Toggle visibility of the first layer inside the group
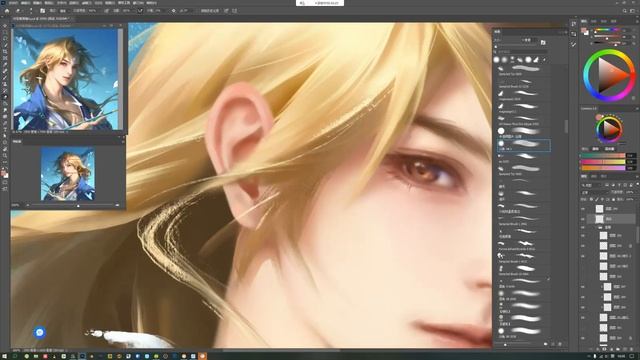 pos(583,236)
